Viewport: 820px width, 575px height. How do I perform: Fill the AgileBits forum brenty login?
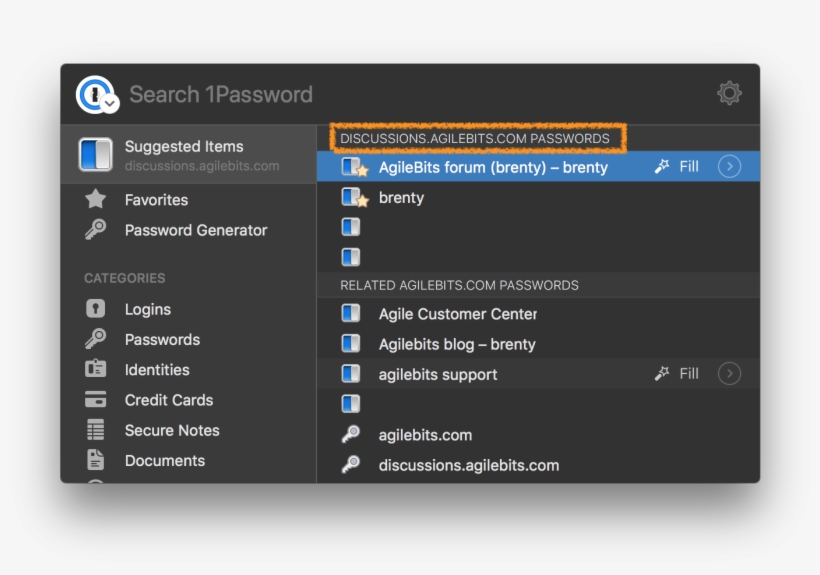click(677, 167)
